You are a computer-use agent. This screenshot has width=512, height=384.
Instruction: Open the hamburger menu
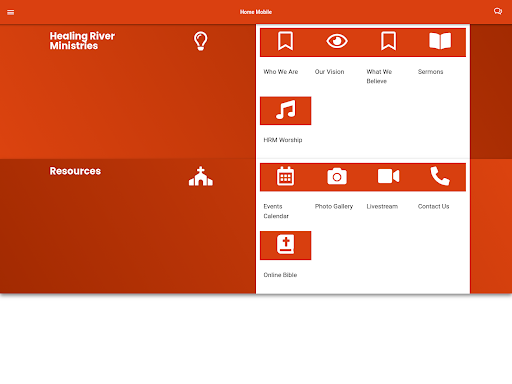pyautogui.click(x=11, y=12)
